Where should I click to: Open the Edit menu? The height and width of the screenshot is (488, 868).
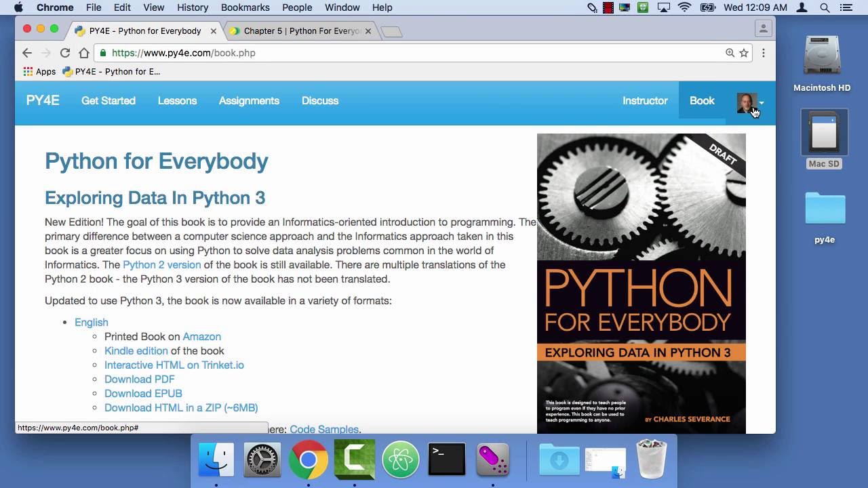pos(122,7)
